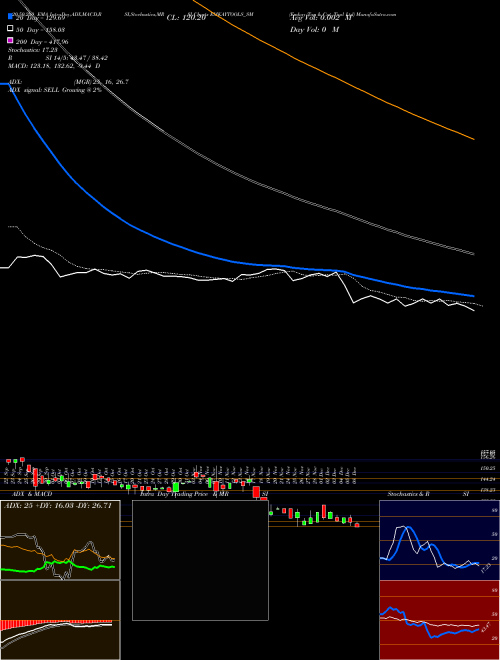Open the empty intraday price panel
The height and width of the screenshot is (660, 500).
200,560
